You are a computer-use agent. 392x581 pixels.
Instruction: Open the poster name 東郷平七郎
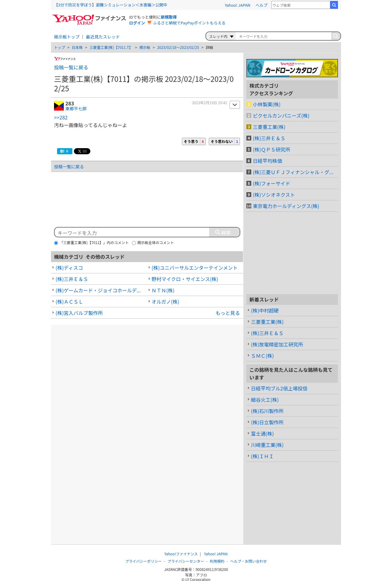point(76,109)
